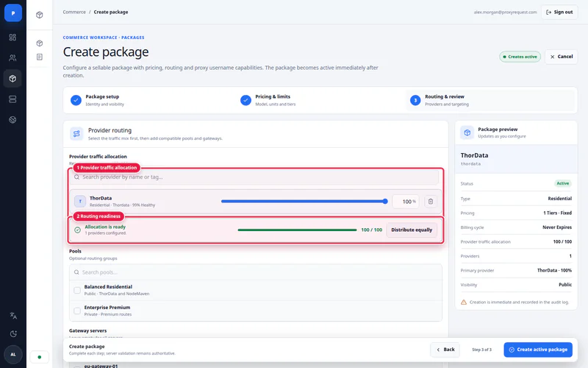Click the Active status badge in preview

coord(562,183)
